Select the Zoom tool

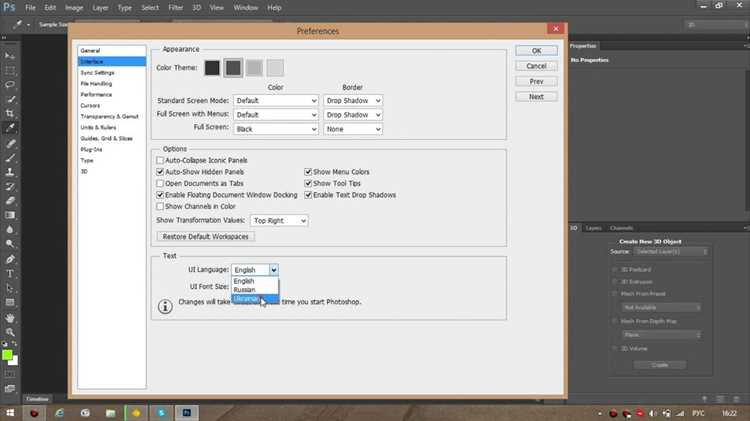[10, 332]
